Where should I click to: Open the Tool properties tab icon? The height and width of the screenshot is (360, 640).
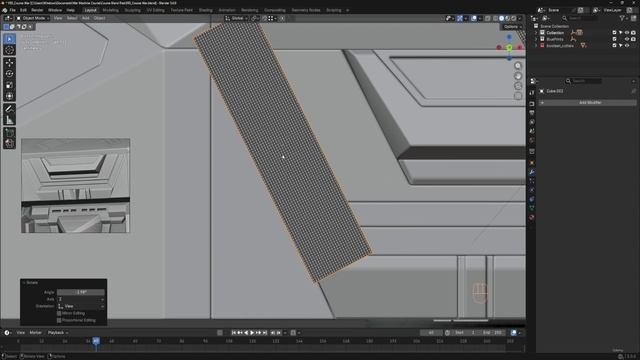[532, 93]
